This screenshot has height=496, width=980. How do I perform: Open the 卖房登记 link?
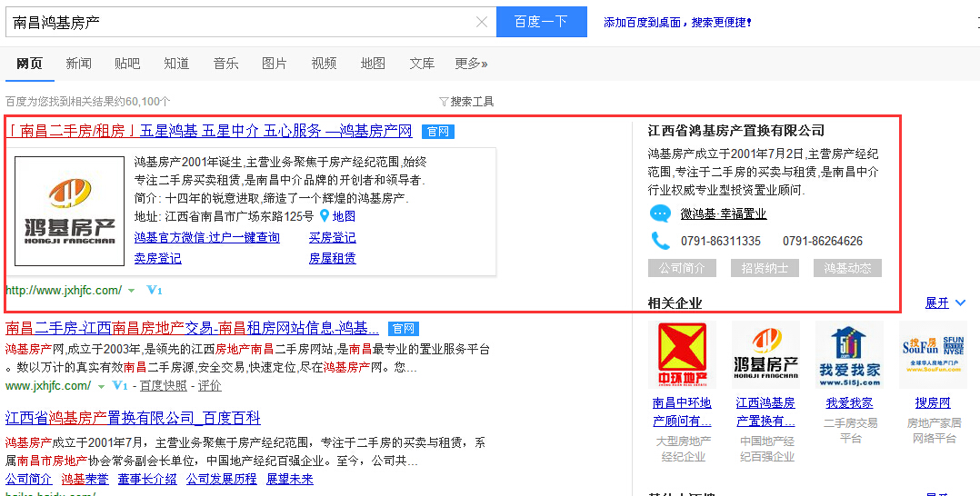158,258
